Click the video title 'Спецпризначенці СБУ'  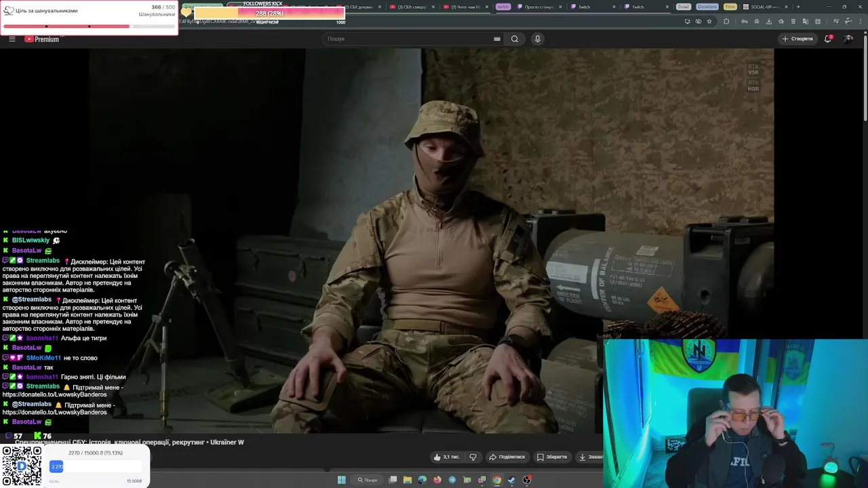pyautogui.click(x=129, y=442)
